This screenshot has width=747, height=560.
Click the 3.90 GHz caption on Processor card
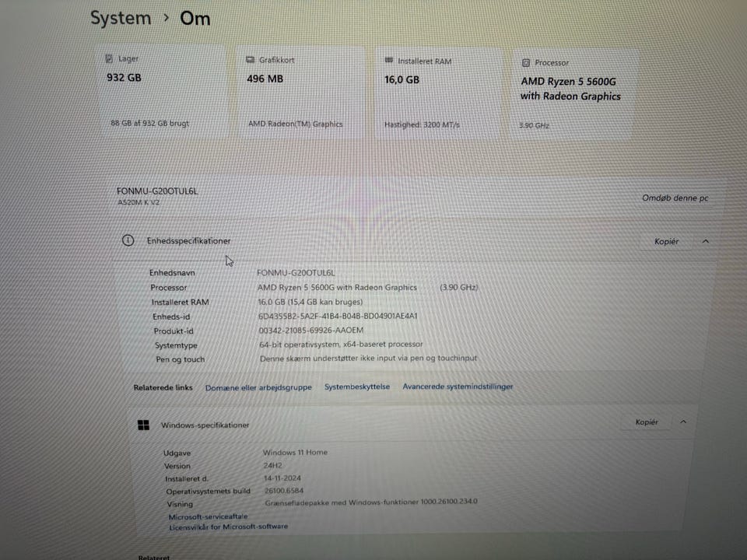pyautogui.click(x=534, y=126)
